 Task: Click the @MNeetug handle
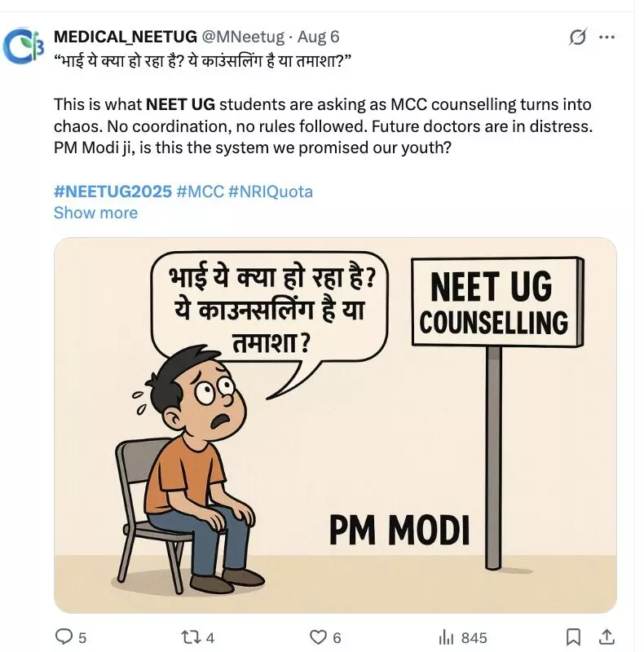243,37
